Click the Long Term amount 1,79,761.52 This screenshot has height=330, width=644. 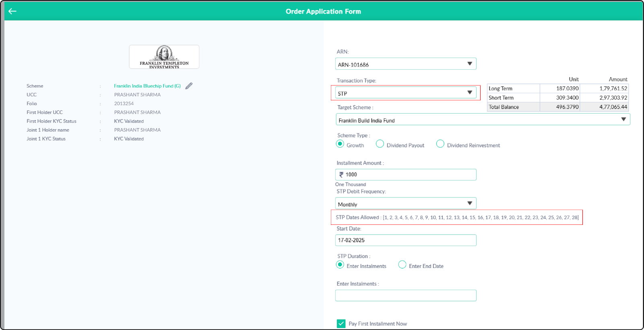coord(613,88)
